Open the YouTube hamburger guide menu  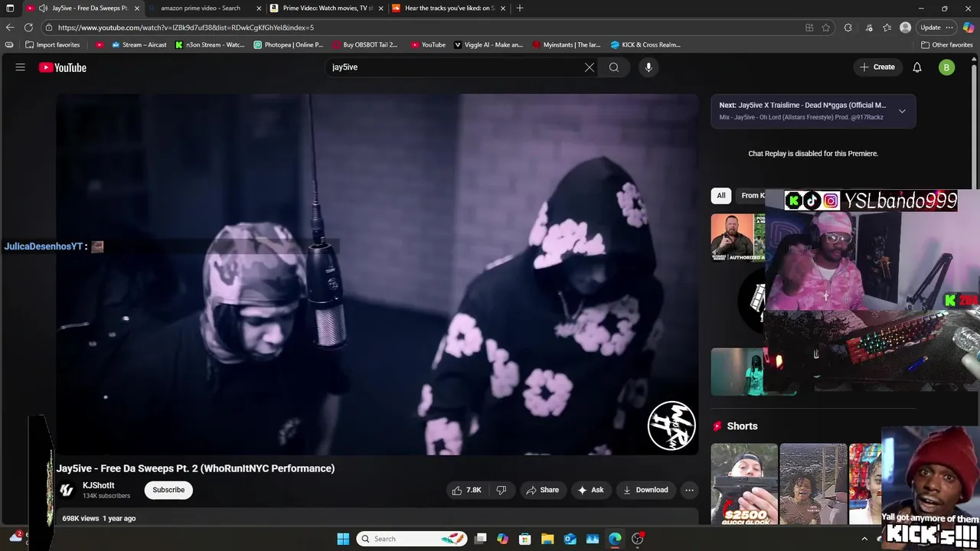coord(21,67)
